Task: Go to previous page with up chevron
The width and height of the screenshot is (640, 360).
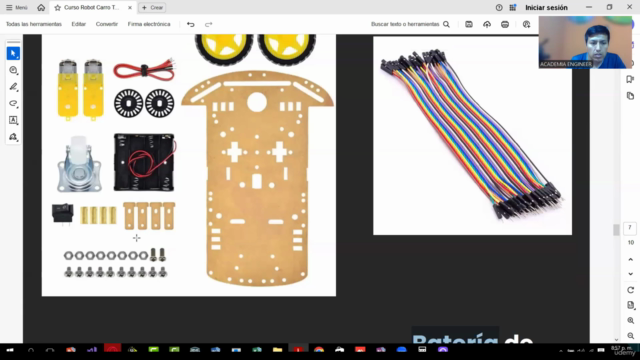Action: (x=630, y=259)
